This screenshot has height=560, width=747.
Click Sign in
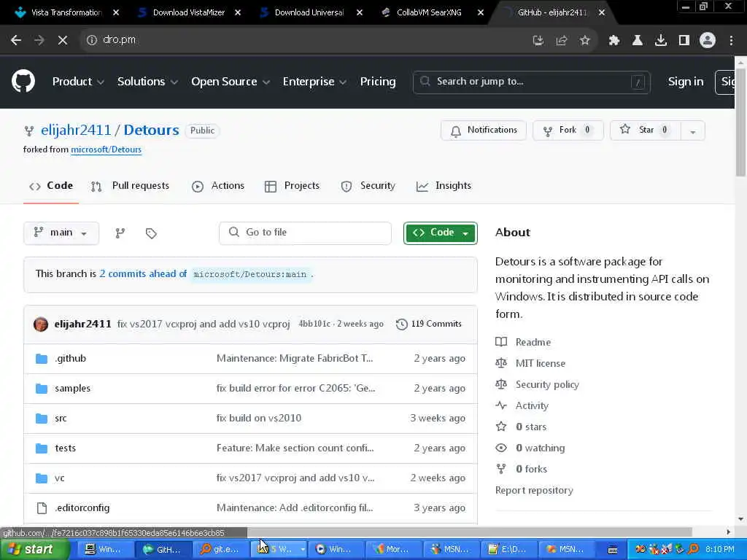[686, 82]
